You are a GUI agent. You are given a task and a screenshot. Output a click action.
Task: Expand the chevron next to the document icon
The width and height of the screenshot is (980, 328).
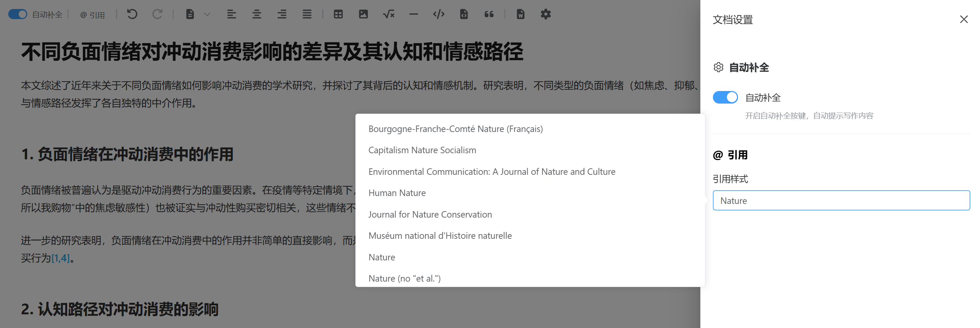click(x=207, y=14)
